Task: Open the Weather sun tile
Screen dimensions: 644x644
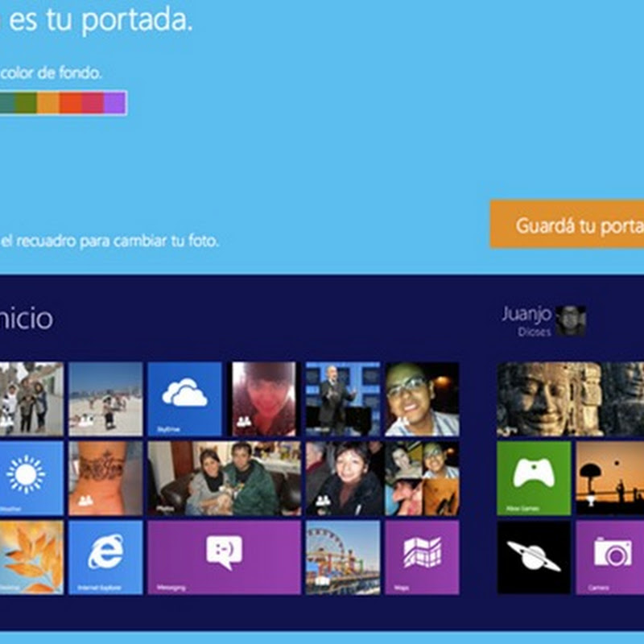Action: (x=31, y=478)
